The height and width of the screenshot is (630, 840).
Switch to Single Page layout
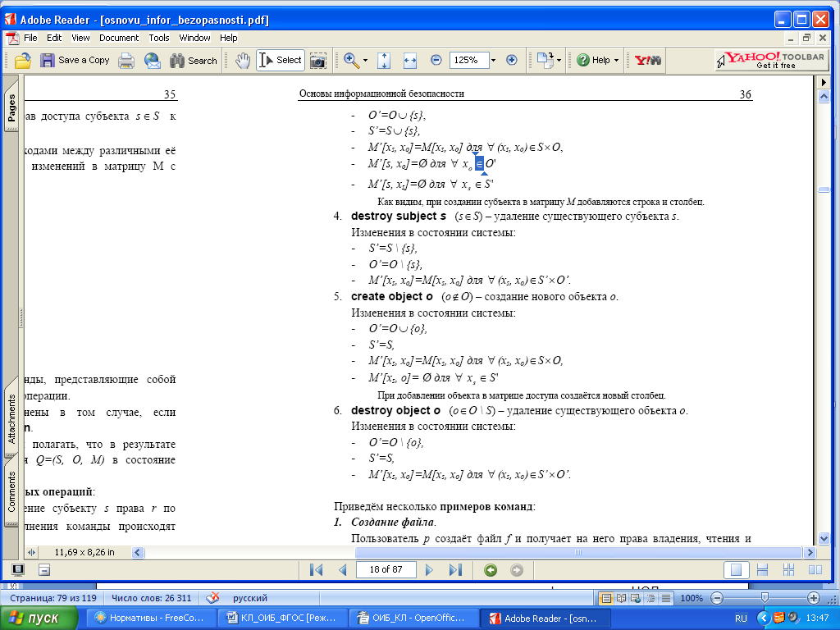tap(736, 570)
